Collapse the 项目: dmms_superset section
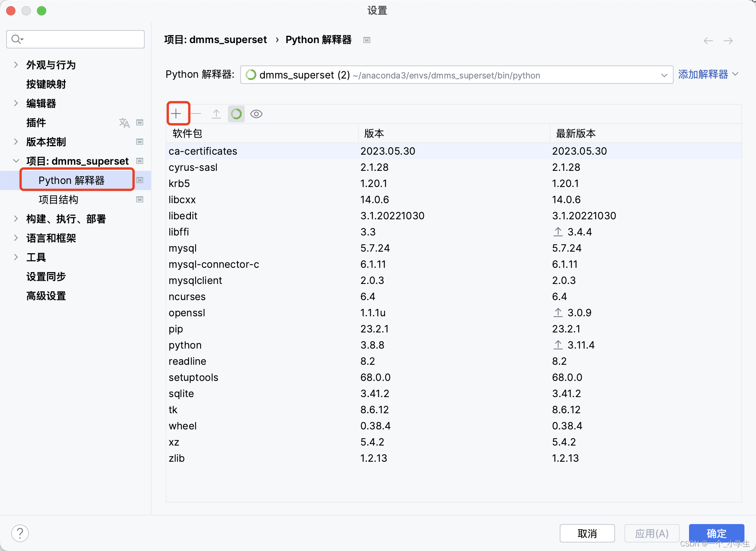The height and width of the screenshot is (551, 756). point(16,161)
